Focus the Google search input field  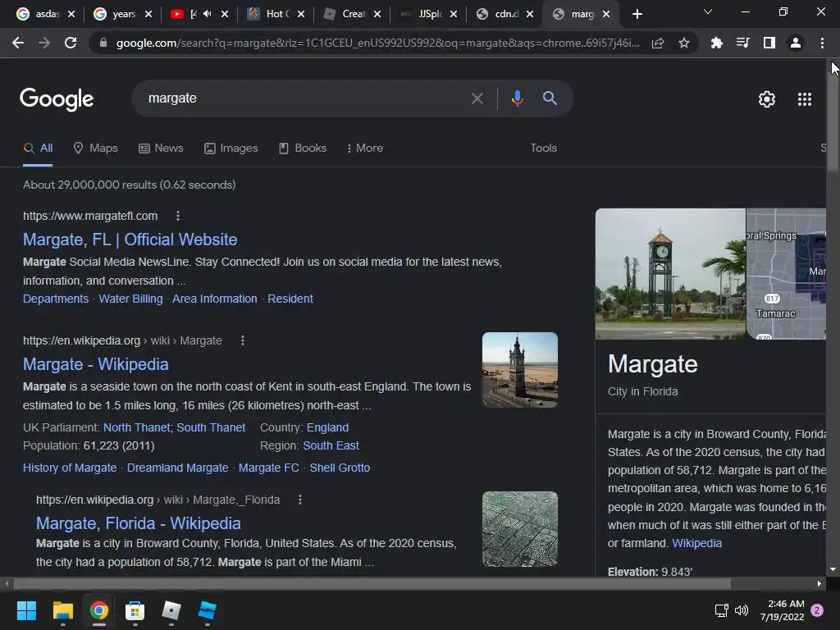305,98
